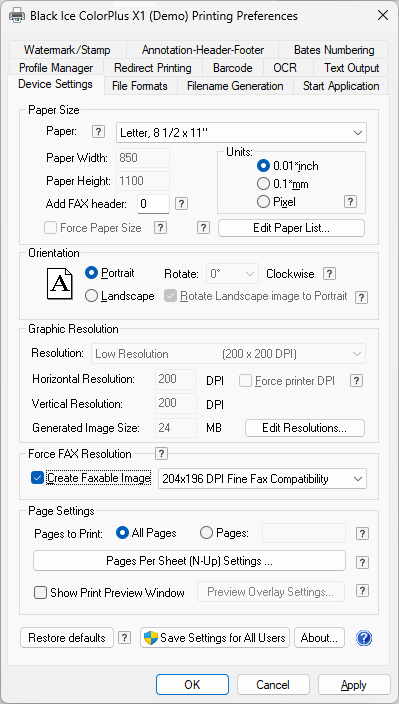Click help icon for Pages to Print row

(x=362, y=534)
